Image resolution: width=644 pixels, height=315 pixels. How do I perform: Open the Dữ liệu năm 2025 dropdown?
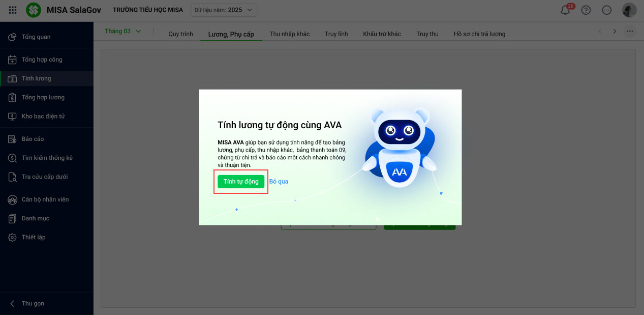tap(224, 10)
